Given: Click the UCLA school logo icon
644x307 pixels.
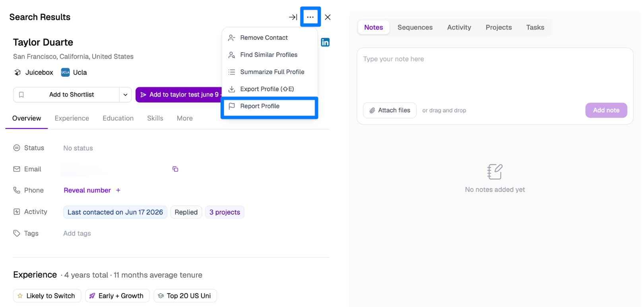Looking at the screenshot, I should [65, 72].
